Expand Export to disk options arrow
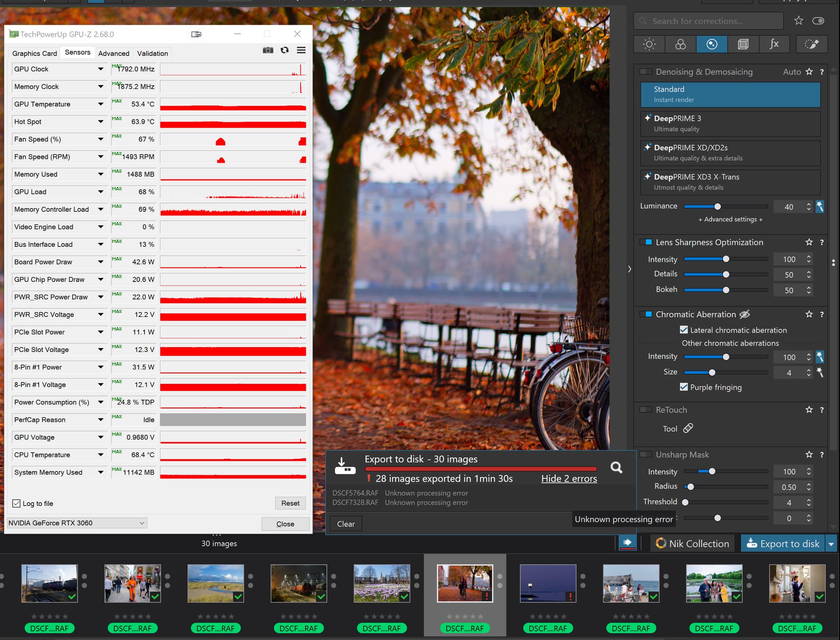This screenshot has height=640, width=840. click(831, 544)
